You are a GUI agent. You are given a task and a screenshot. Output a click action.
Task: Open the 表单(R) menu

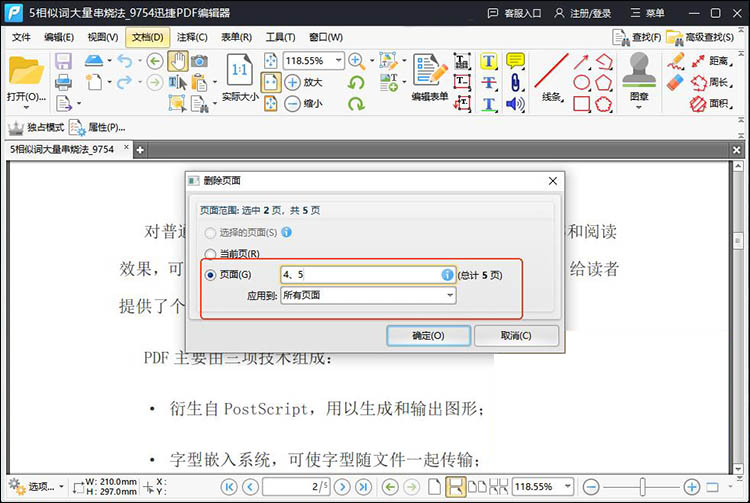[236, 37]
